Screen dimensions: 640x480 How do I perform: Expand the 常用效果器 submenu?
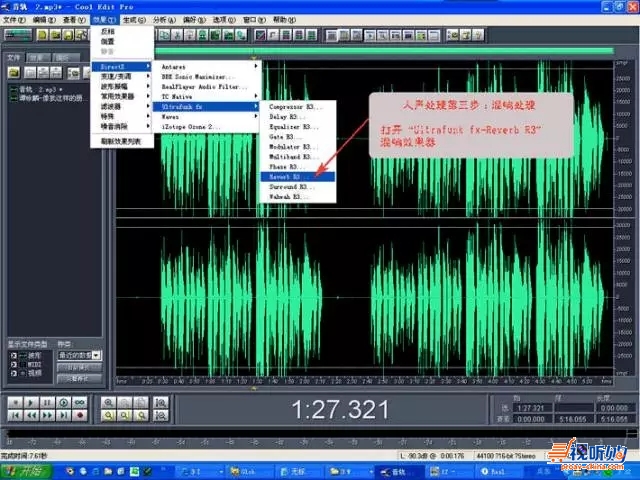point(122,96)
